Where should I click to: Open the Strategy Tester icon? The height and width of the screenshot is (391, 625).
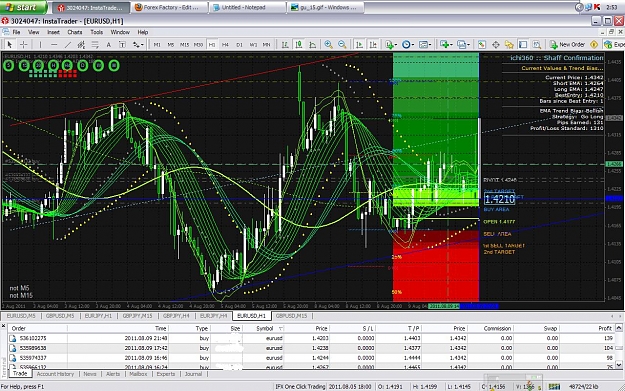pos(537,45)
